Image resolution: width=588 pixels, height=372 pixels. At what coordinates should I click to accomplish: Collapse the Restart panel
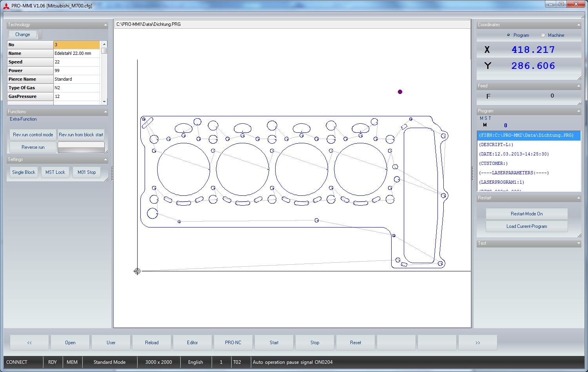point(579,198)
